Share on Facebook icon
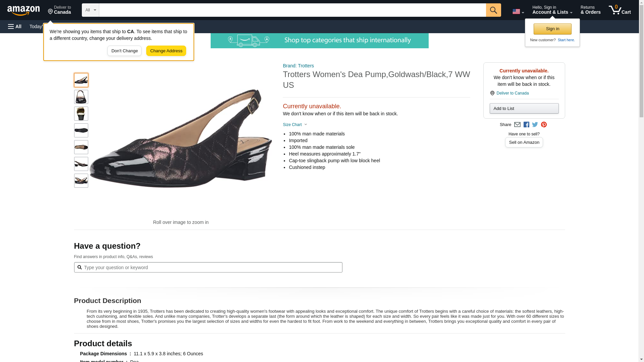The image size is (644, 362). (526, 125)
